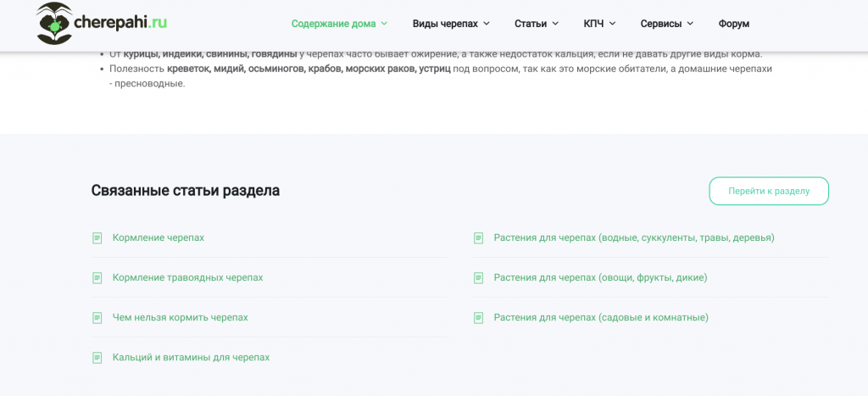Image resolution: width=868 pixels, height=396 pixels.
Task: Open Чем нельзя кормить черепах link
Action: (181, 317)
